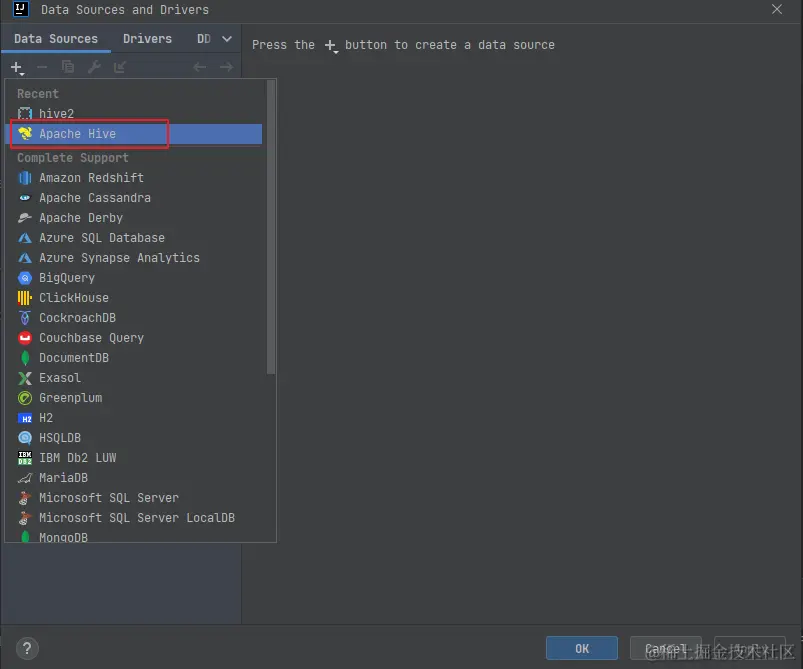Click the Exasol X icon
The image size is (803, 669).
(25, 378)
